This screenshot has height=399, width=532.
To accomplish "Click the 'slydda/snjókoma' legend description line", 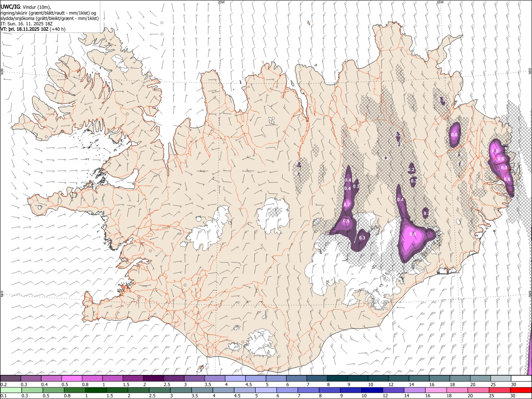I will point(49,18).
